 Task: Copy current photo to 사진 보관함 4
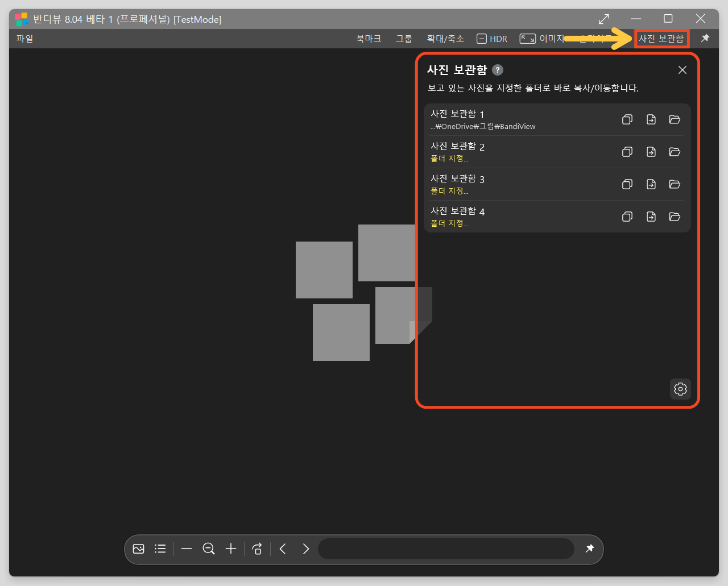[x=627, y=217]
